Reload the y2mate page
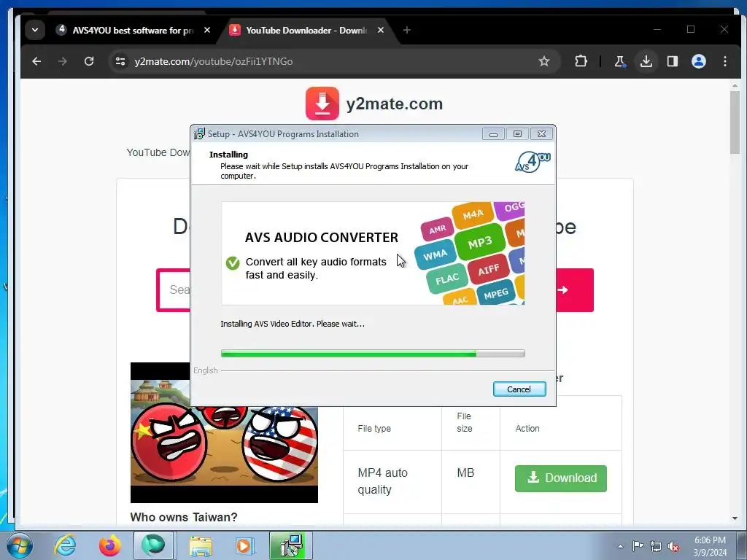Viewport: 747px width, 560px height. tap(89, 61)
